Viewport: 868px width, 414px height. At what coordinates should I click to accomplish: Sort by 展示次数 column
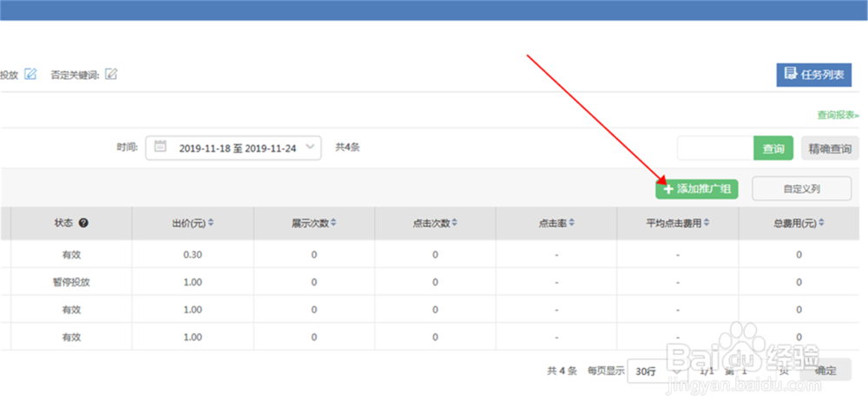click(x=332, y=223)
